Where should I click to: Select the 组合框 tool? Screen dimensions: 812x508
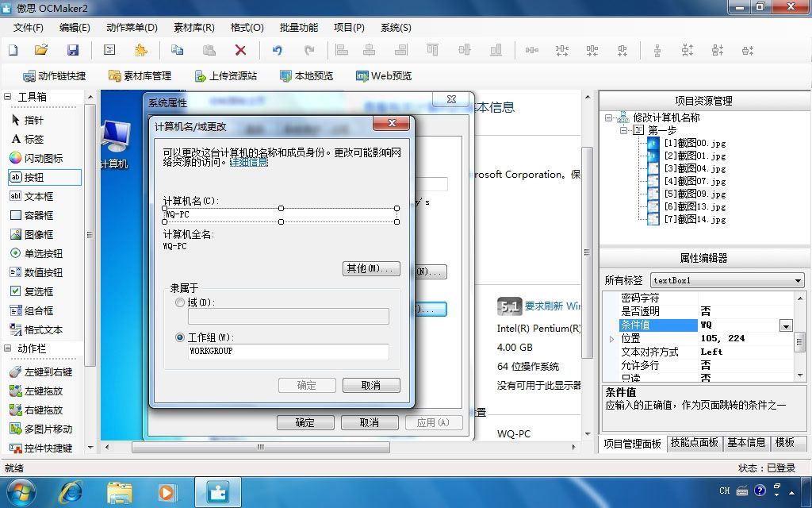coord(32,310)
